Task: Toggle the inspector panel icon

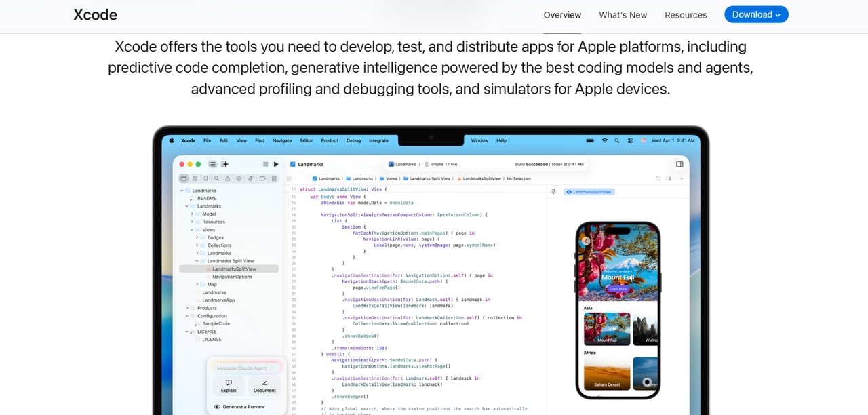Action: [679, 164]
